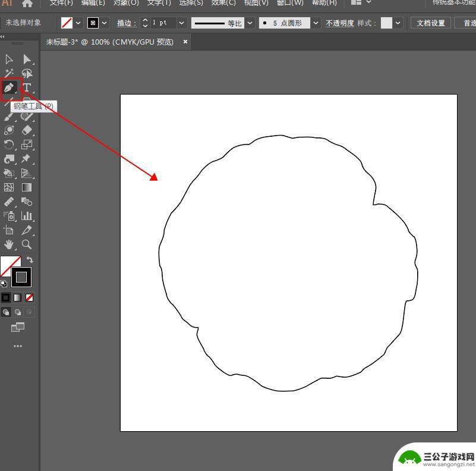476x471 pixels.
Task: Select the Pen tool
Action: point(10,88)
